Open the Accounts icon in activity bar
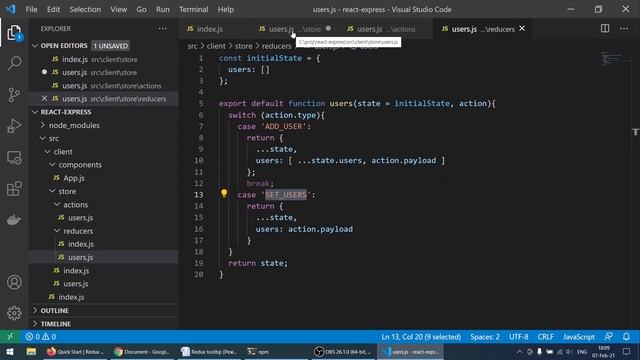This screenshot has width=640, height=360. (14, 282)
